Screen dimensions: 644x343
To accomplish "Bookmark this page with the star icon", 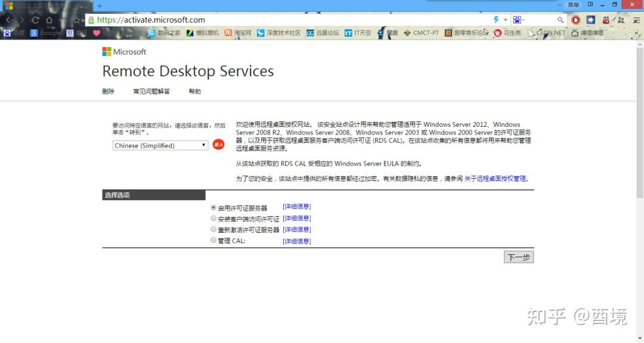I will pyautogui.click(x=76, y=20).
